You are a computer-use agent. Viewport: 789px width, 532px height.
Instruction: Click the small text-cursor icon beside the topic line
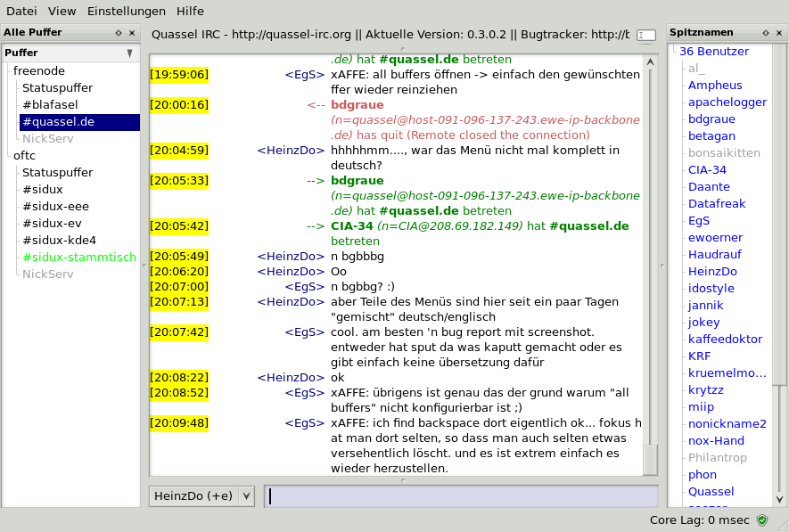click(646, 35)
